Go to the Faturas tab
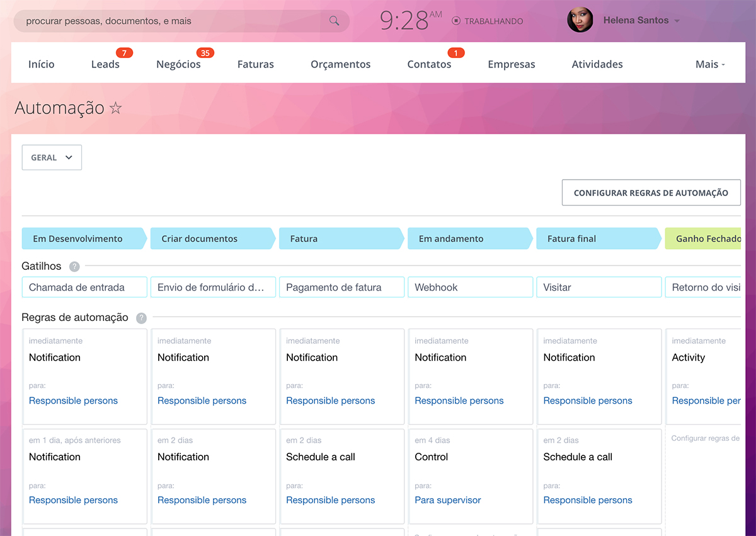The width and height of the screenshot is (756, 536). pyautogui.click(x=255, y=64)
